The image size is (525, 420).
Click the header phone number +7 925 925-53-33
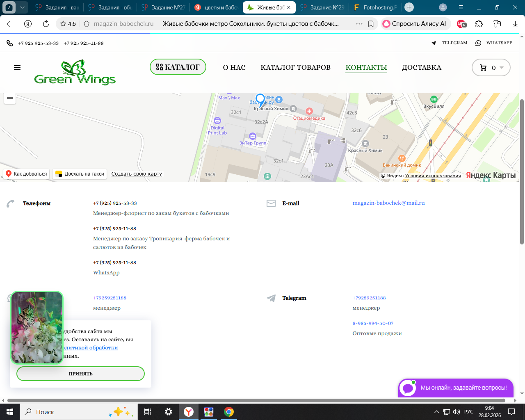[38, 43]
